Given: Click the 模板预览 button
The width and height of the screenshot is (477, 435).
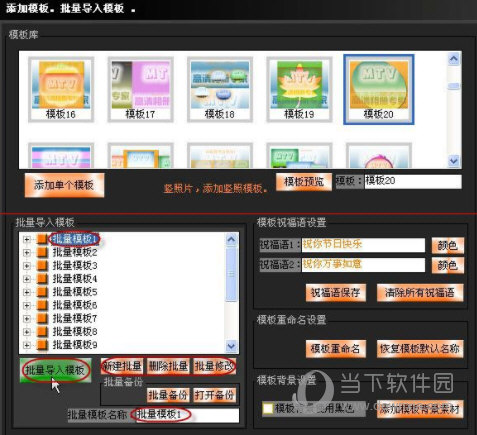Looking at the screenshot, I should [304, 182].
